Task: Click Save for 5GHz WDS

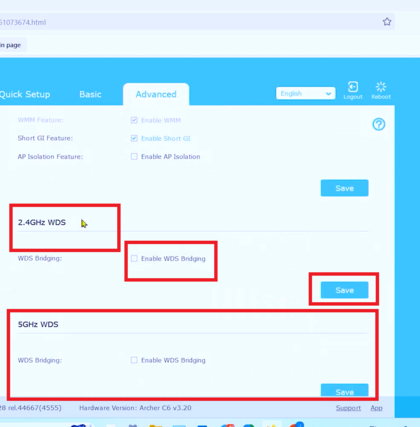Action: click(344, 391)
